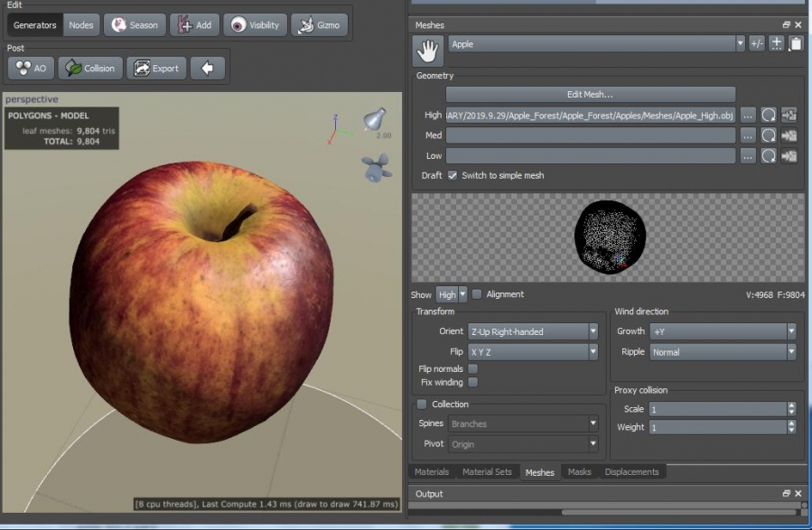
Task: Click the Season toolbar button
Action: coord(135,25)
